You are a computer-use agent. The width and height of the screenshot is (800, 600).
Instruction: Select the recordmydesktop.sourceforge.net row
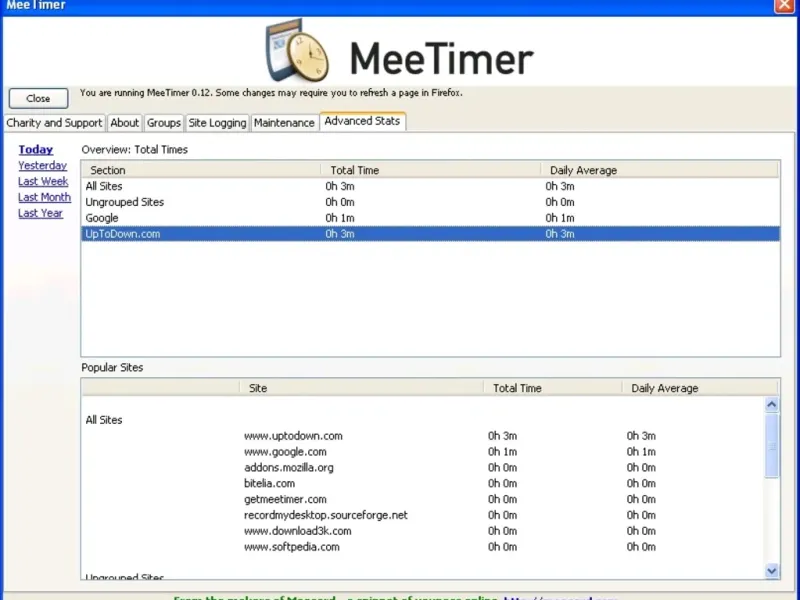tap(423, 515)
